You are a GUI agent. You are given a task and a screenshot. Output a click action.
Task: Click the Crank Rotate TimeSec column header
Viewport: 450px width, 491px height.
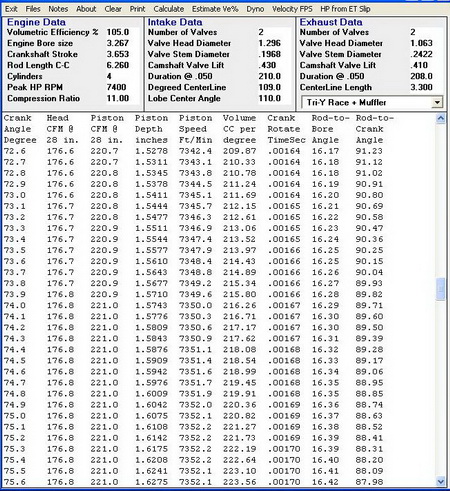[x=286, y=129]
